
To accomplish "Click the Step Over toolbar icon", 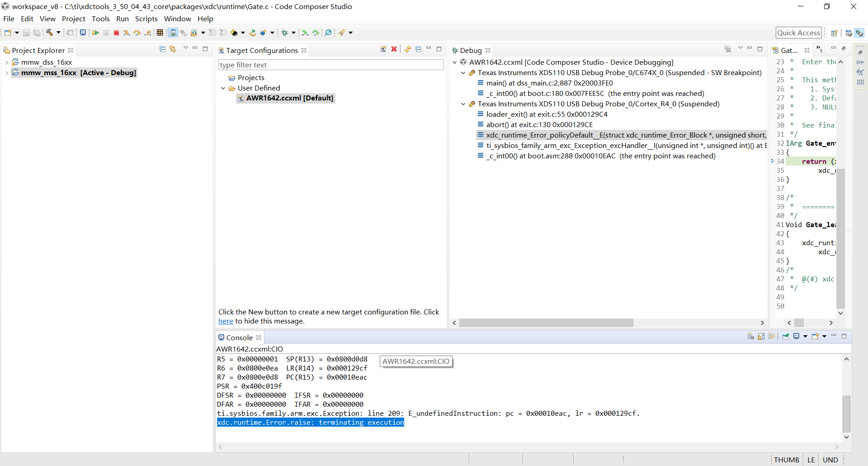I will tap(137, 33).
